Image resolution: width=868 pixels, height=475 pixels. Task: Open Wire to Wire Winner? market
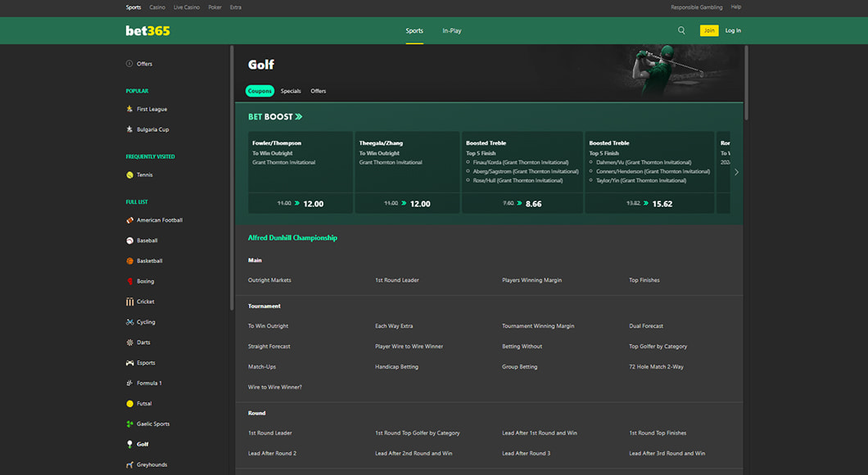(275, 387)
